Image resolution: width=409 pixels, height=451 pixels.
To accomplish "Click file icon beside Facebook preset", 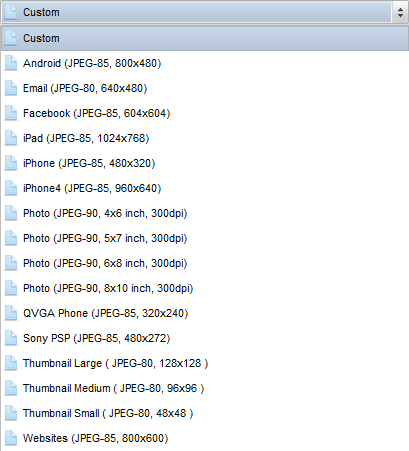I will pos(11,113).
